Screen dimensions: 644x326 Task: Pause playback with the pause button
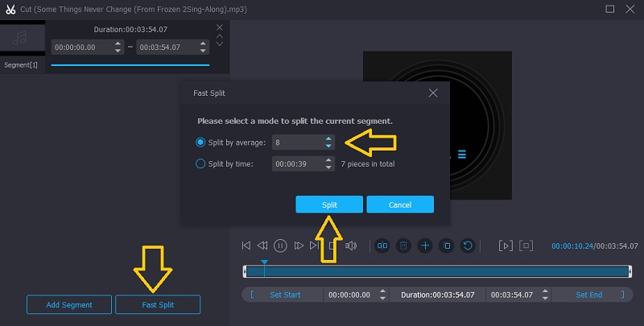tap(281, 246)
